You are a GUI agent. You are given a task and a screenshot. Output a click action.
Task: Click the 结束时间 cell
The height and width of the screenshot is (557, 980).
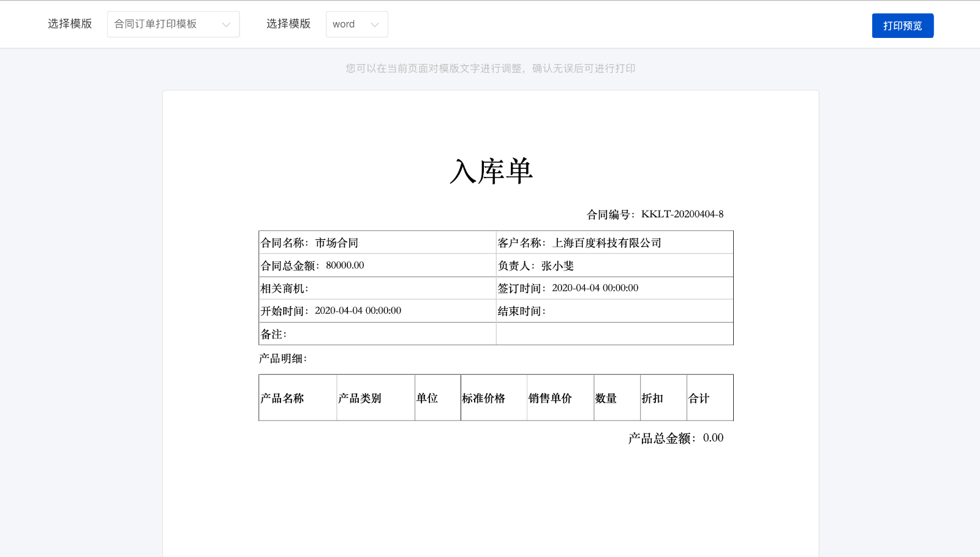tap(614, 311)
